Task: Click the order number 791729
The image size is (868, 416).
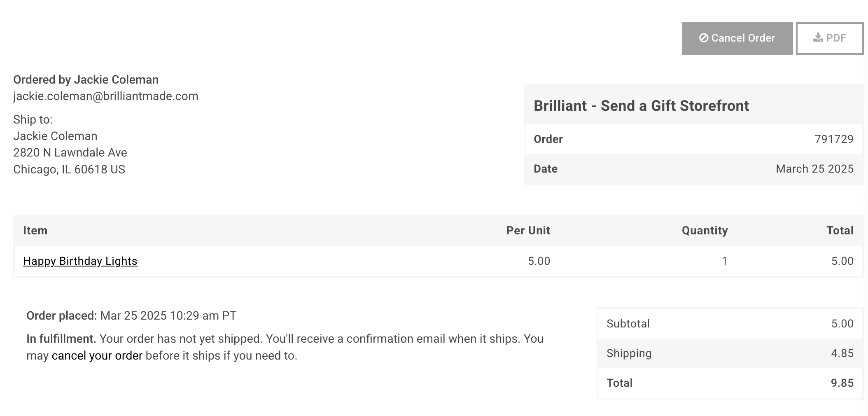Action: [834, 139]
